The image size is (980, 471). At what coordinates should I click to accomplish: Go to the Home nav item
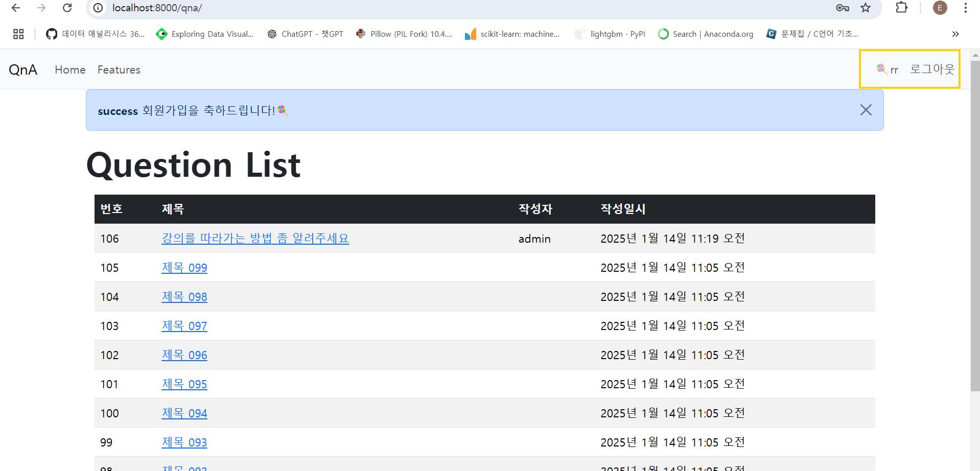coord(70,69)
